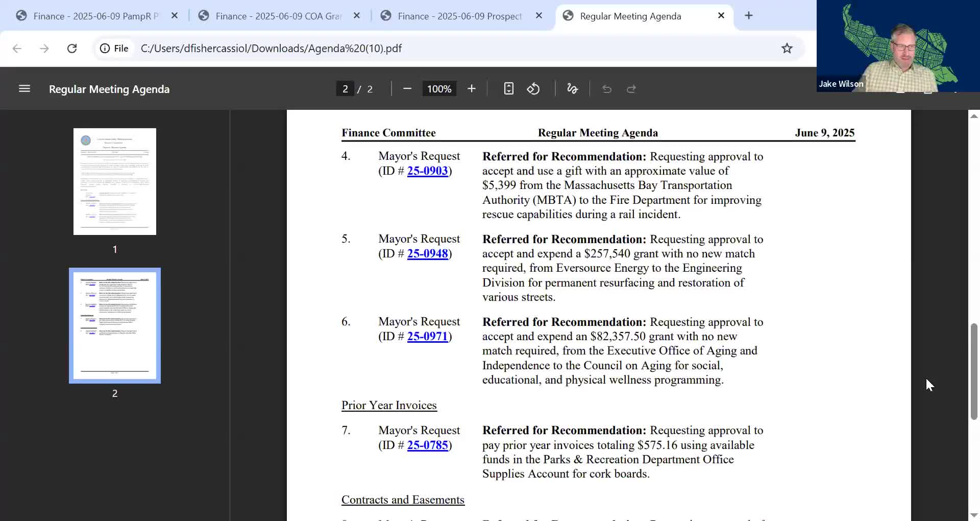Select the draw annotation tool
The height and width of the screenshot is (521, 980).
[x=572, y=89]
